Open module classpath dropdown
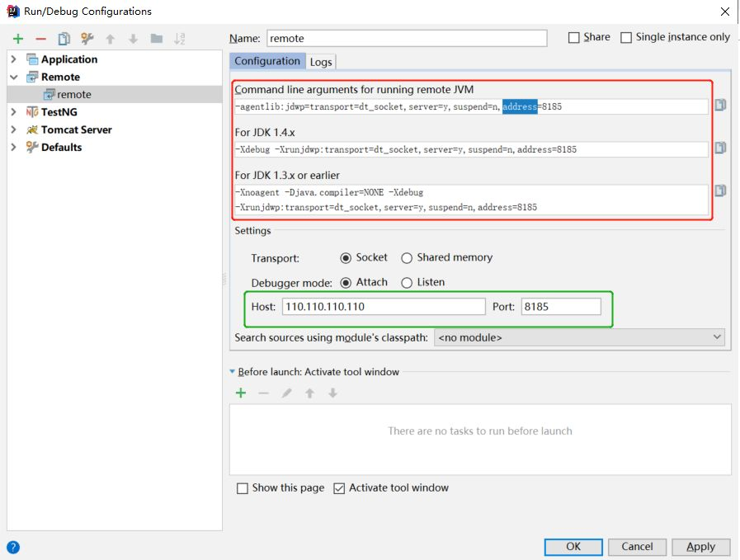Viewport: 740px width, 560px height. (x=579, y=337)
